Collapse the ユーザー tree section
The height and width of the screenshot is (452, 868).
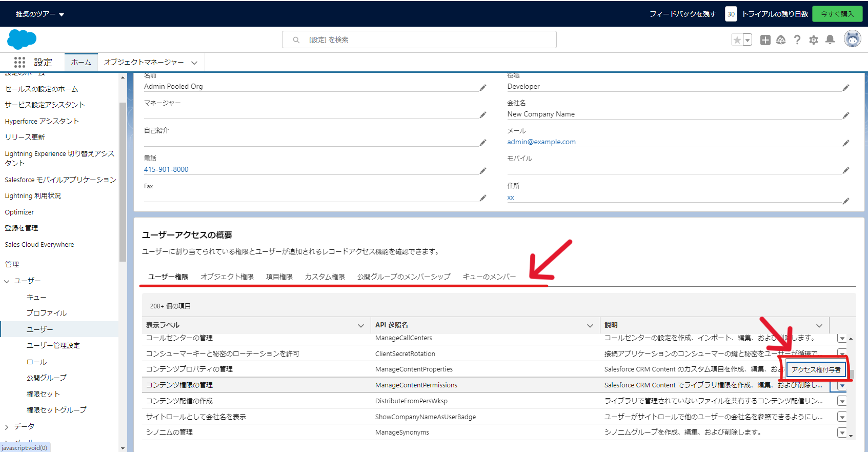[x=7, y=281]
